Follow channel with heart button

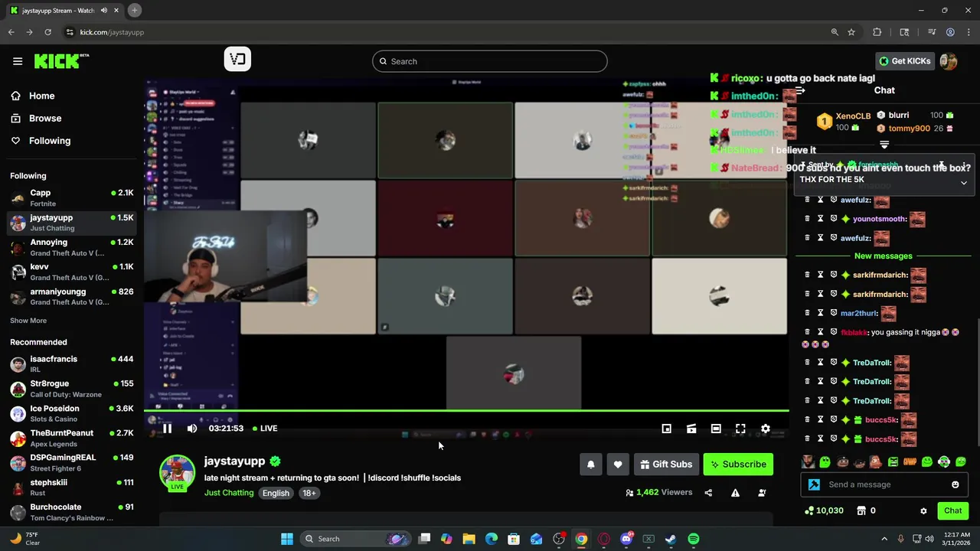coord(618,465)
